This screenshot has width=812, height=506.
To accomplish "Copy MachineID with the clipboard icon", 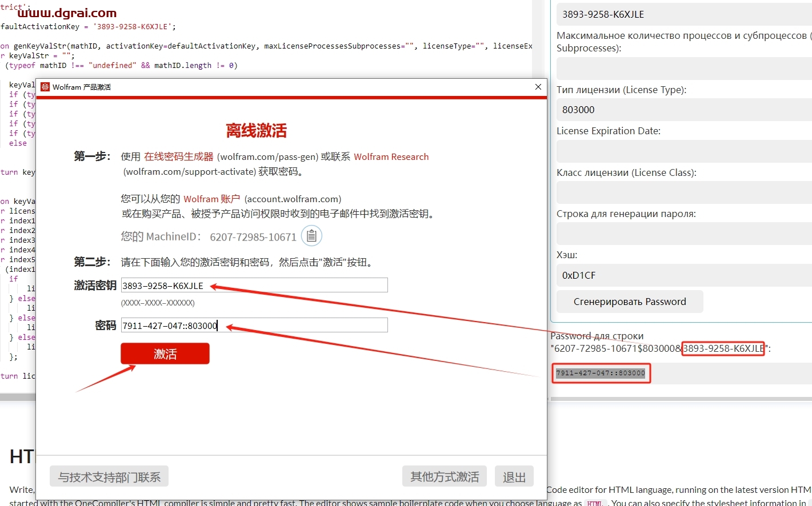I will point(311,235).
